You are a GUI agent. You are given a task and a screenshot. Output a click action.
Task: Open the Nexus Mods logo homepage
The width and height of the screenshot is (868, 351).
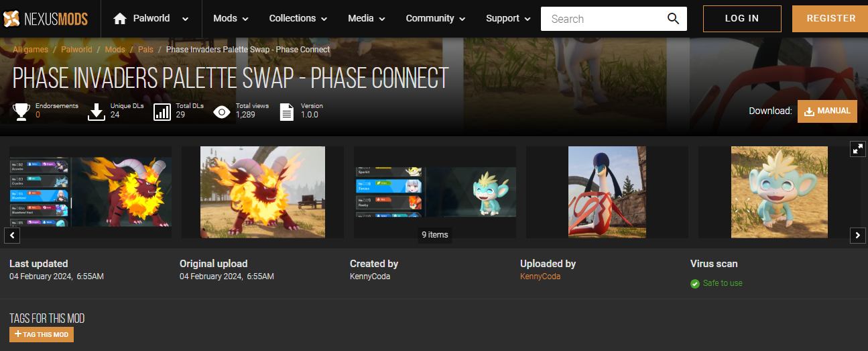point(46,19)
